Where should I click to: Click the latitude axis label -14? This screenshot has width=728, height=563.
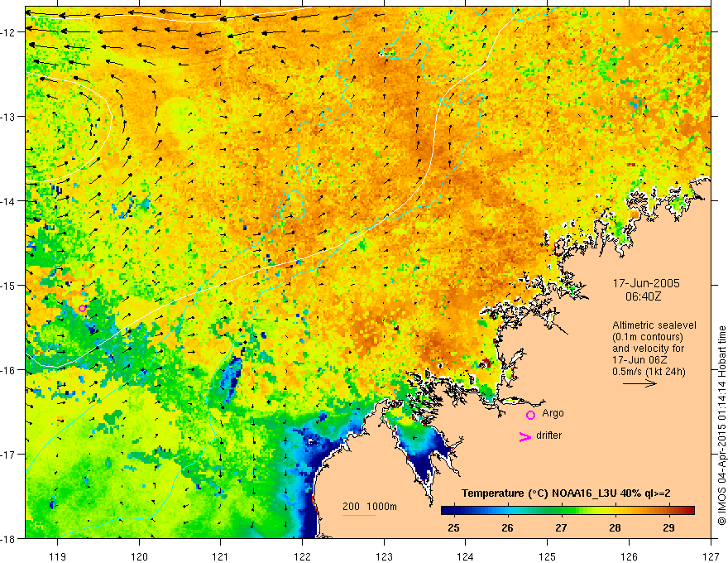point(9,201)
